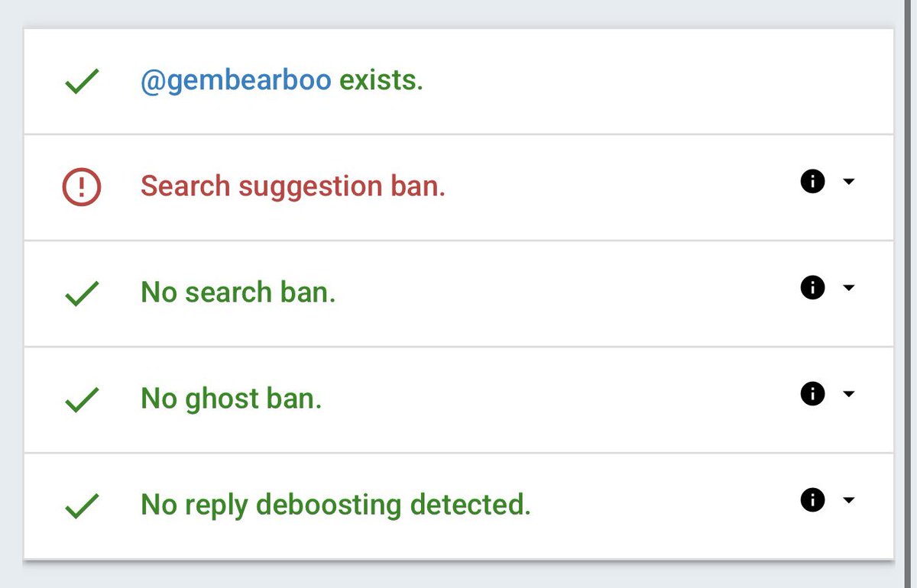Screen dimensions: 917x588
Task: Click the word 'exists.' in the first row
Action: click(381, 80)
